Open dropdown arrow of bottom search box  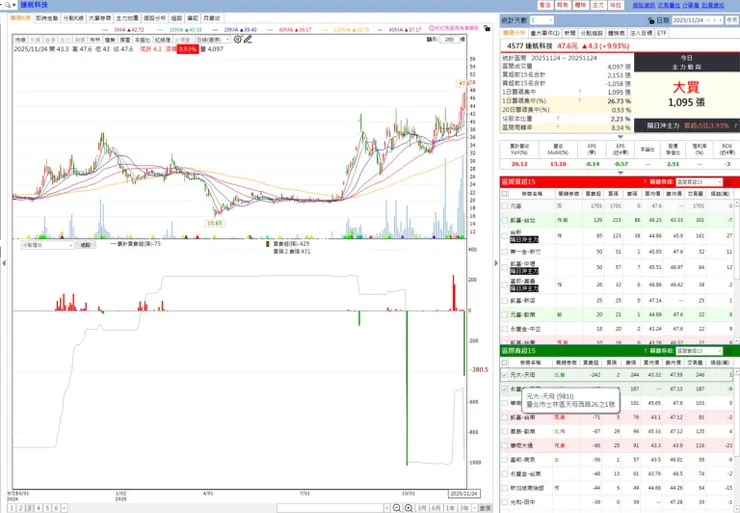click(387, 508)
